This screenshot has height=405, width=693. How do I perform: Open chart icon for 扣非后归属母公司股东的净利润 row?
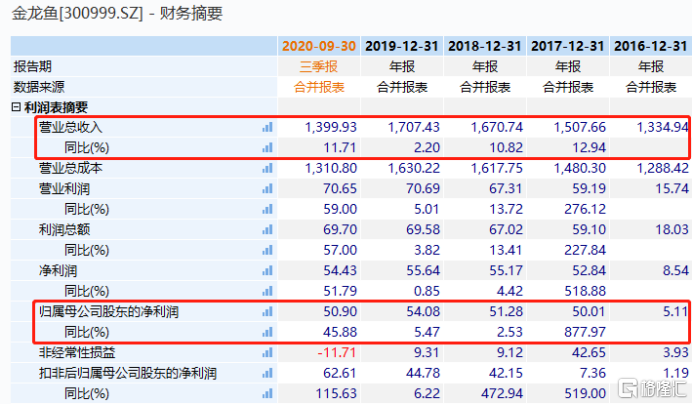tap(267, 373)
